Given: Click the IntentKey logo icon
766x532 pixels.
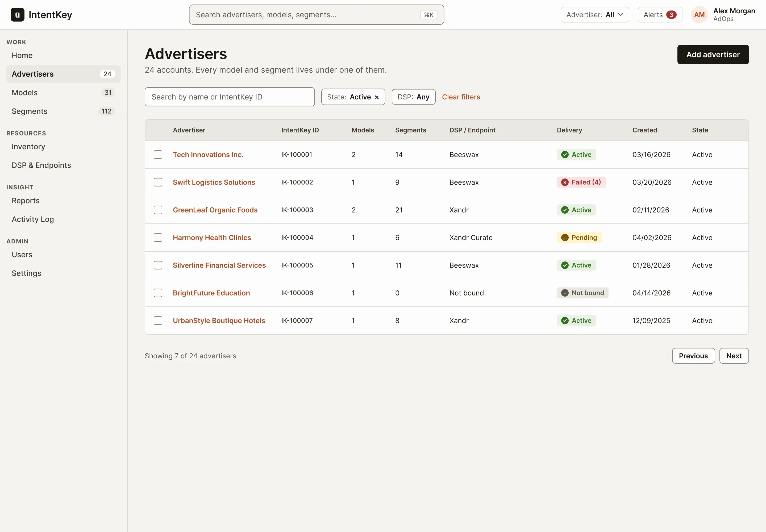Looking at the screenshot, I should [x=17, y=15].
